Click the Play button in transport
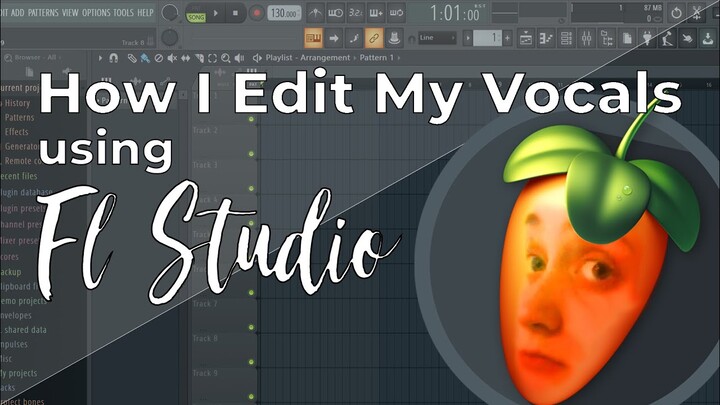 click(x=216, y=13)
